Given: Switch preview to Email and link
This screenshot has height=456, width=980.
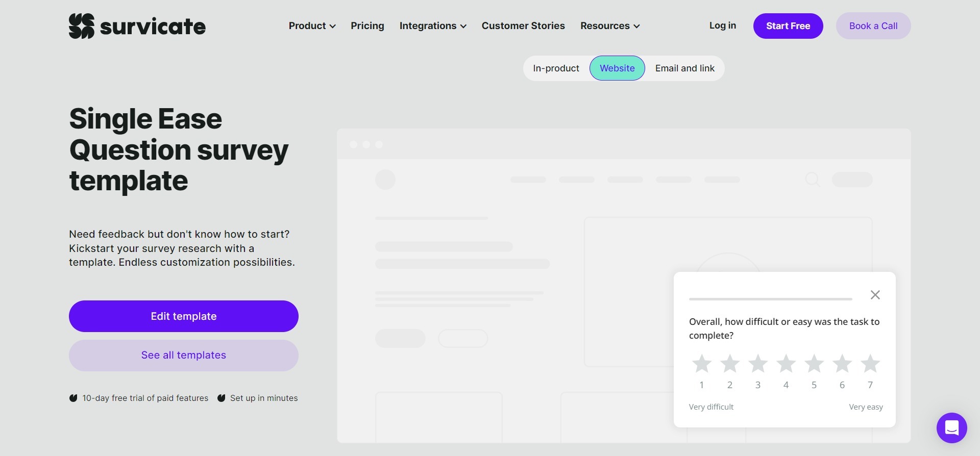Looking at the screenshot, I should pos(684,68).
